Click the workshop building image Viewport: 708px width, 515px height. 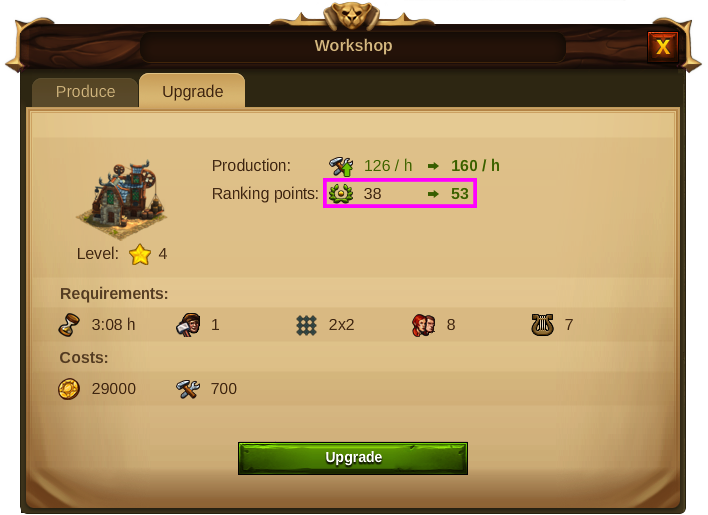pos(122,199)
